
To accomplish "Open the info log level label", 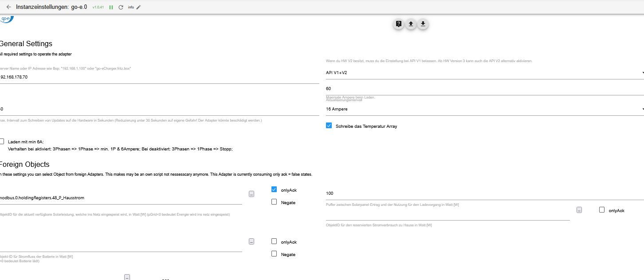I will click(131, 8).
